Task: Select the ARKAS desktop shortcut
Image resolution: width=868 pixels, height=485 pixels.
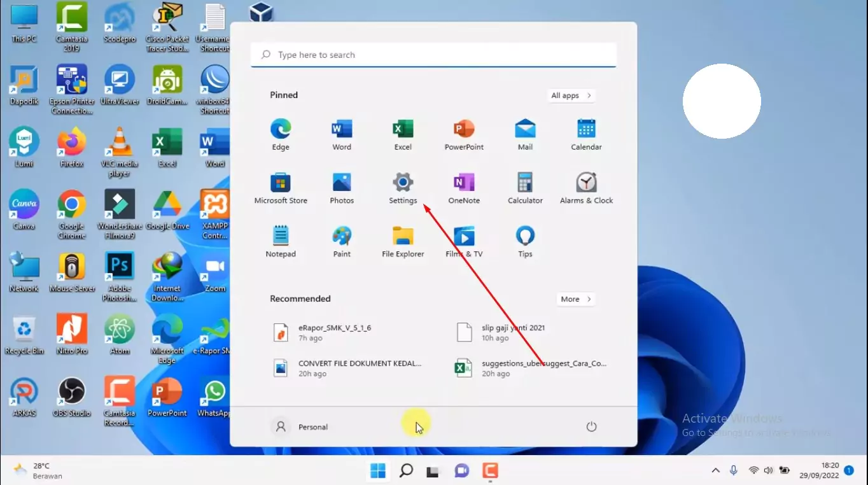Action: pos(24,397)
